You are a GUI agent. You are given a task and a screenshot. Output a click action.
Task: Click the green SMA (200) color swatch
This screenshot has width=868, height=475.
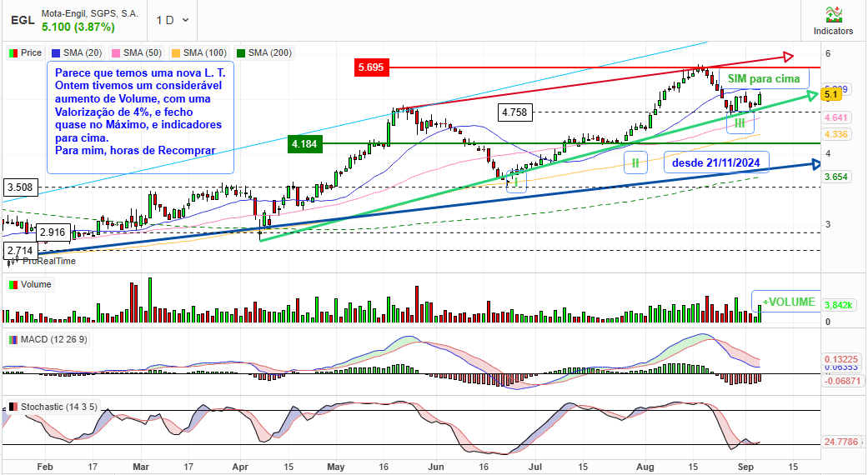pos(241,53)
